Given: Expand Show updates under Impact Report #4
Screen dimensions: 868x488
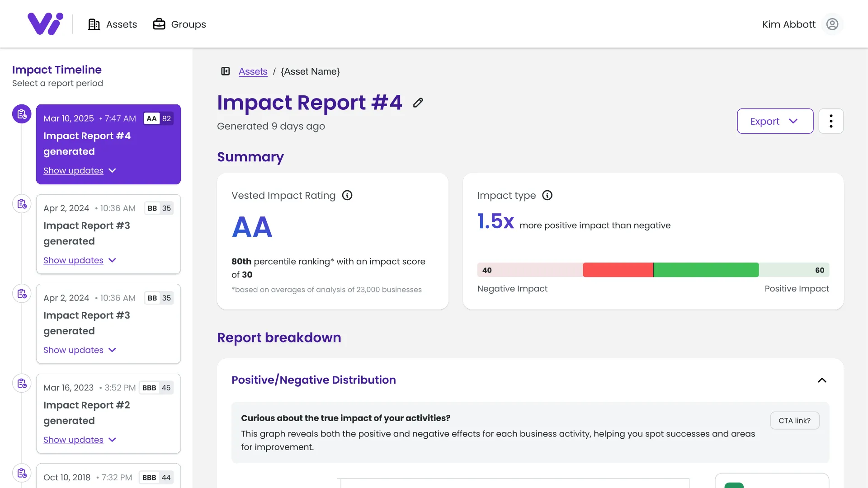Looking at the screenshot, I should click(x=74, y=170).
